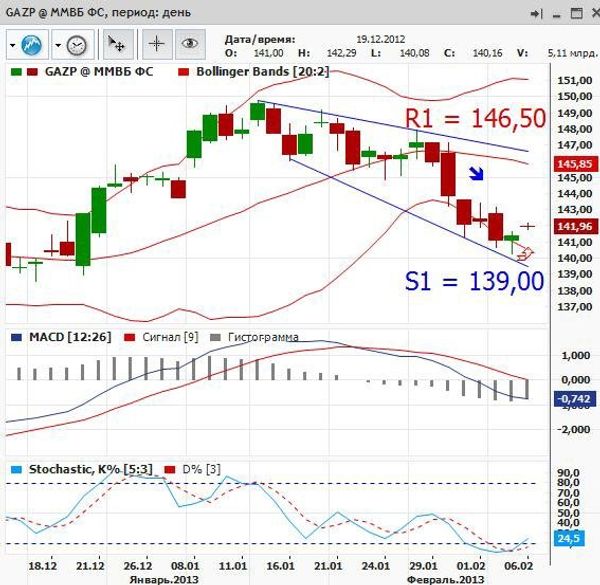The width and height of the screenshot is (600, 585).
Task: Select the pointer move cursor tool
Action: pyautogui.click(x=117, y=44)
